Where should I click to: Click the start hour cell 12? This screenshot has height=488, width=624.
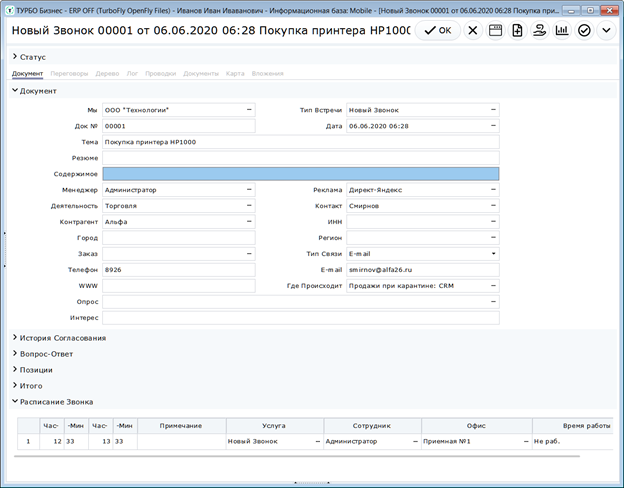coord(51,441)
